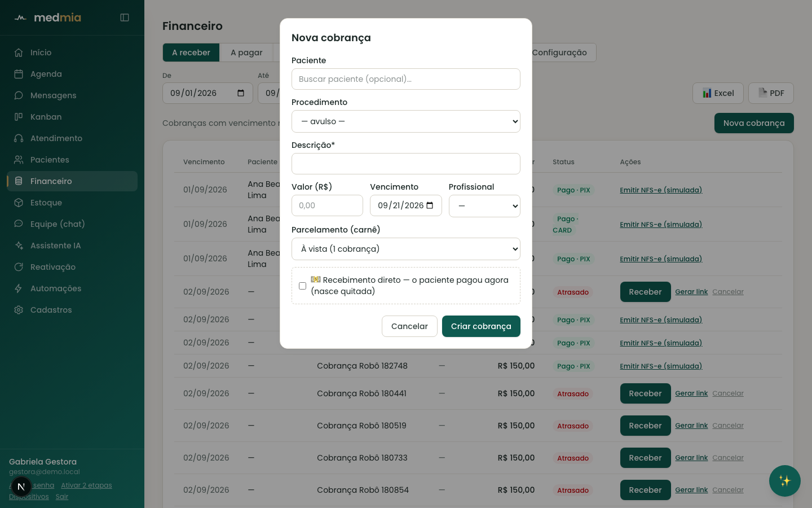
Task: Click the R$ 150,00 value for Robô 180733
Action: [516, 458]
